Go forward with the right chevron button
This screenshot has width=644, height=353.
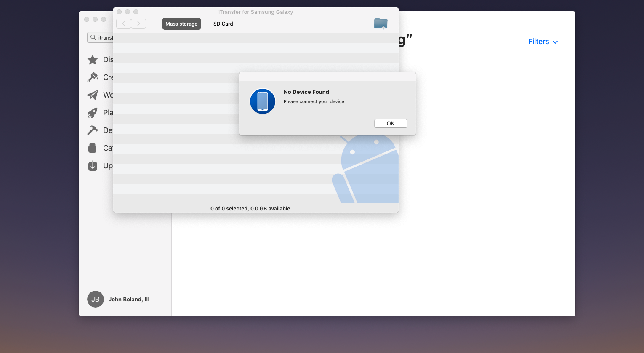(x=138, y=24)
